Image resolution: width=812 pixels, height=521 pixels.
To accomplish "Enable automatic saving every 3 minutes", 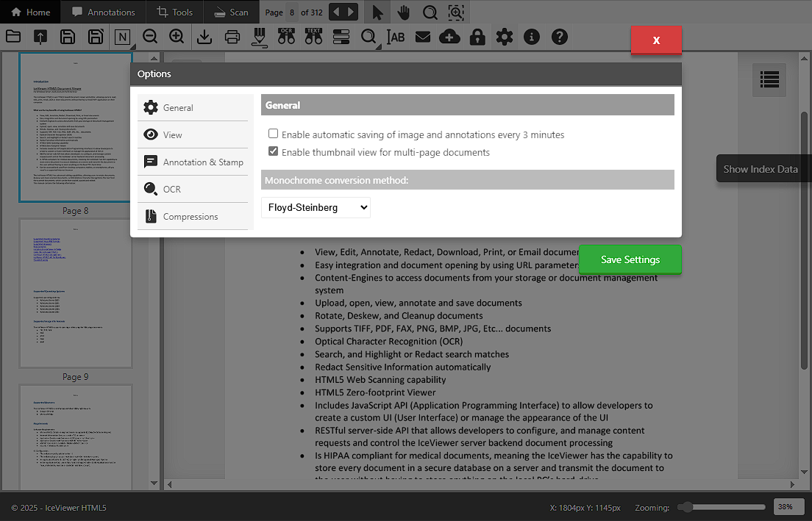I will 274,134.
